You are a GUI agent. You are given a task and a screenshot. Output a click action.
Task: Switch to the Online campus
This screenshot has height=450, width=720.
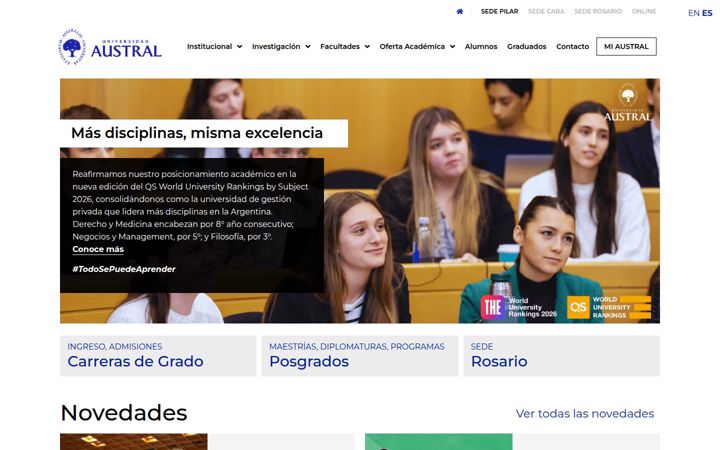644,11
